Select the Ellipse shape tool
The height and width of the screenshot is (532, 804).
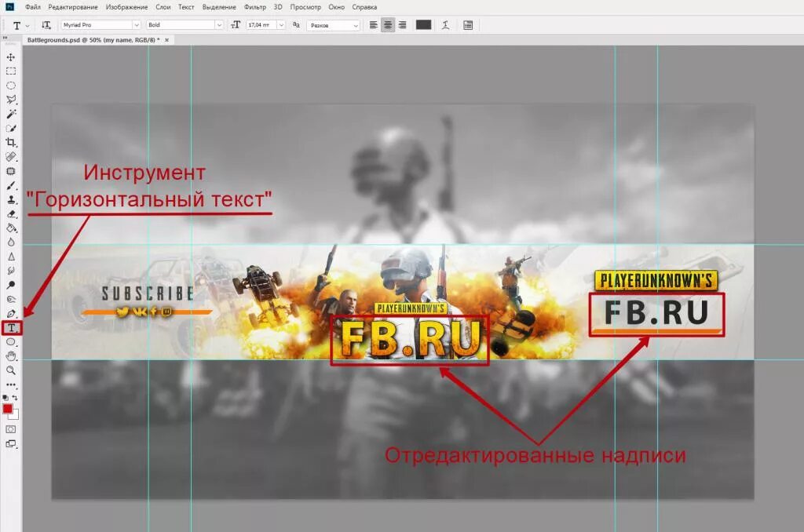coord(11,342)
